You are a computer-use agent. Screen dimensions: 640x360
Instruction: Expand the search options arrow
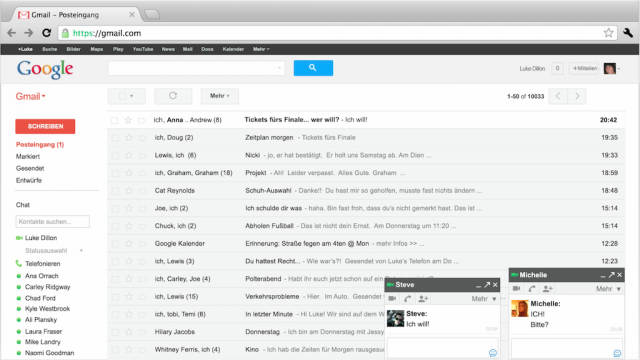pyautogui.click(x=279, y=68)
